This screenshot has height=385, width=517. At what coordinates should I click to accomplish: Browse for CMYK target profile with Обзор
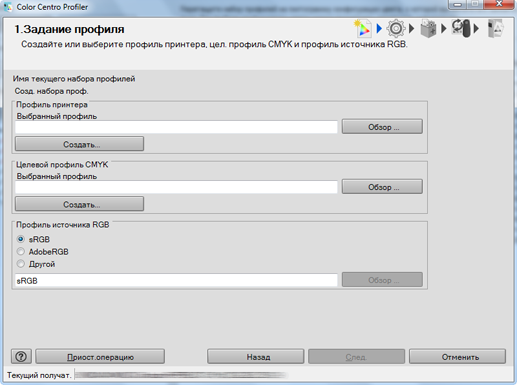pyautogui.click(x=382, y=187)
